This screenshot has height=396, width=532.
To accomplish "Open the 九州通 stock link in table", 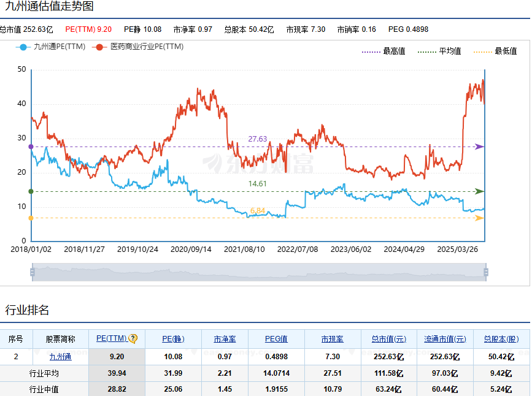I will coord(60,357).
